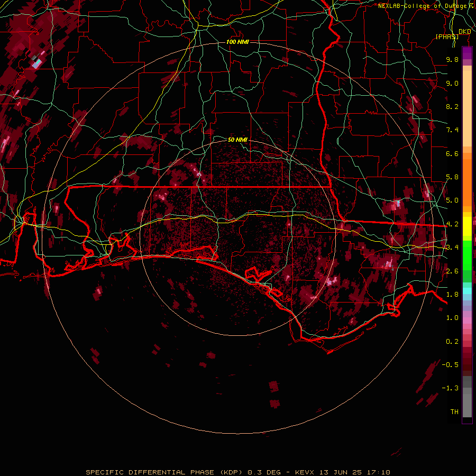Click the 3.4 scale label
This screenshot has width=476, height=476.
point(452,248)
